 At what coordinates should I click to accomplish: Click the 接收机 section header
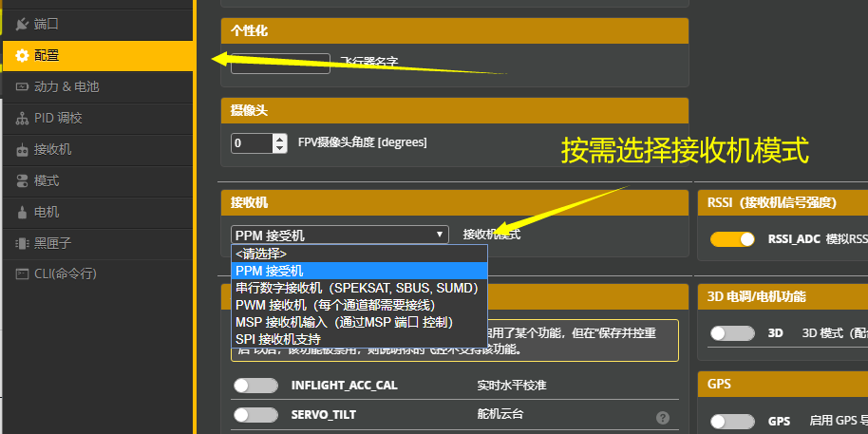(x=455, y=202)
